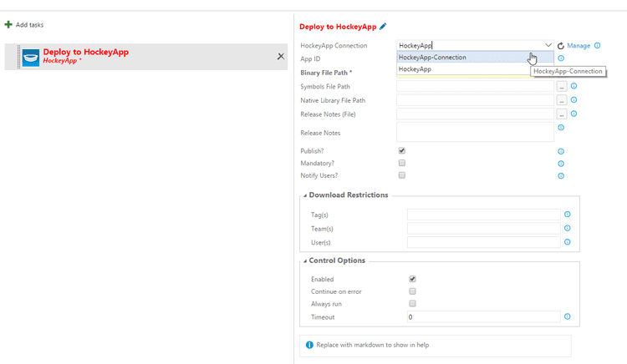Show info for Tag(s) field
627x364 pixels.
click(568, 215)
